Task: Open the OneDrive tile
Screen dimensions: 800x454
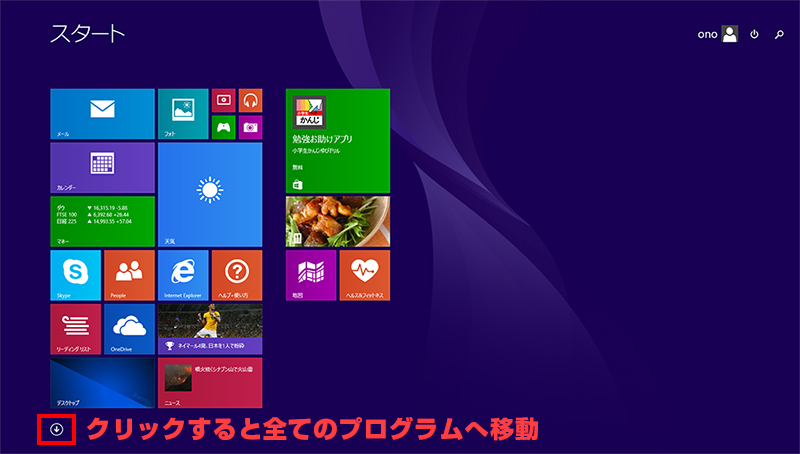Action: pos(129,329)
